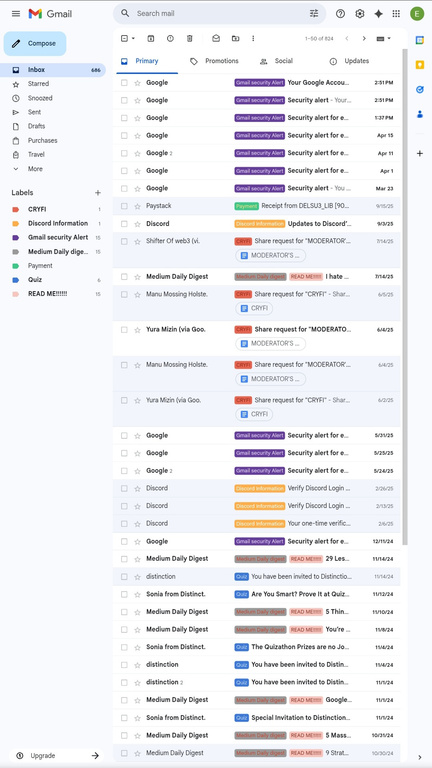Screen dimensions: 432x768
Task: Check 6/4/25 Yura Mizin email checkbox
Action: 124,330
